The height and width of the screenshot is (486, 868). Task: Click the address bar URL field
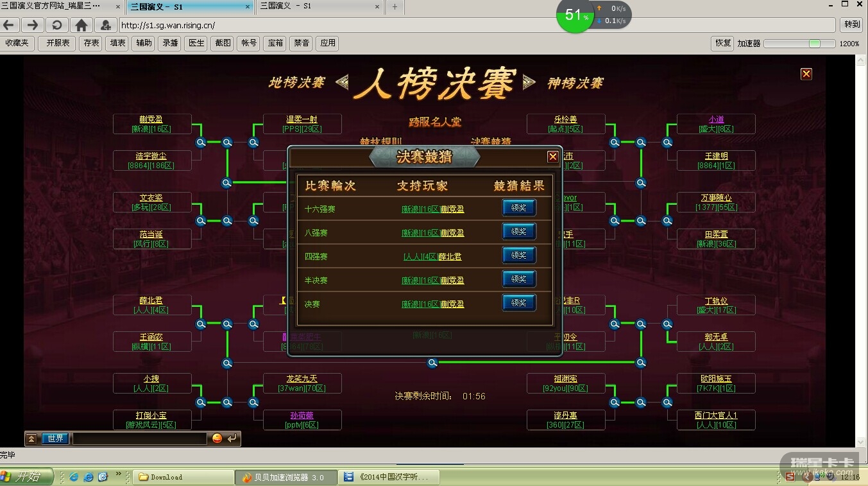(x=479, y=26)
